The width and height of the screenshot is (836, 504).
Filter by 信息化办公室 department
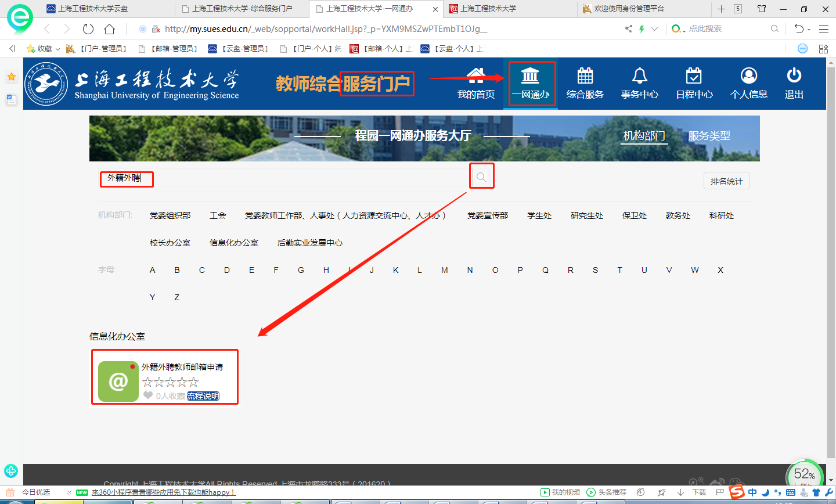coord(234,243)
